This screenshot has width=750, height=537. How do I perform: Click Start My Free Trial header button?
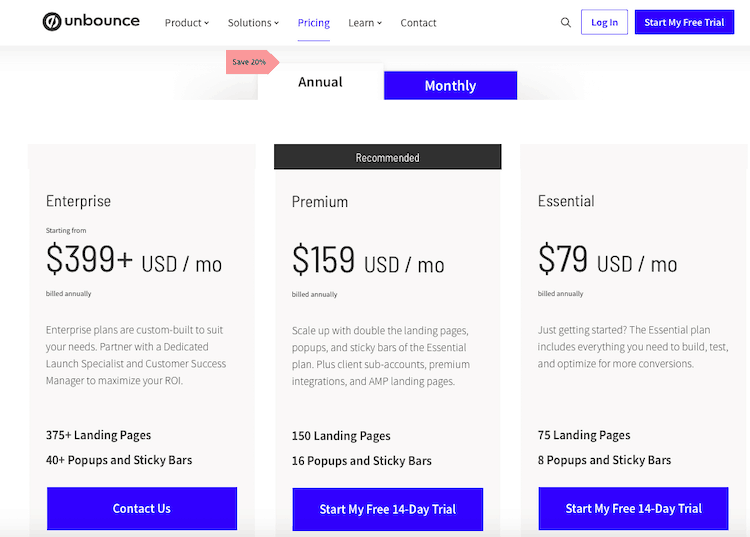coord(684,22)
